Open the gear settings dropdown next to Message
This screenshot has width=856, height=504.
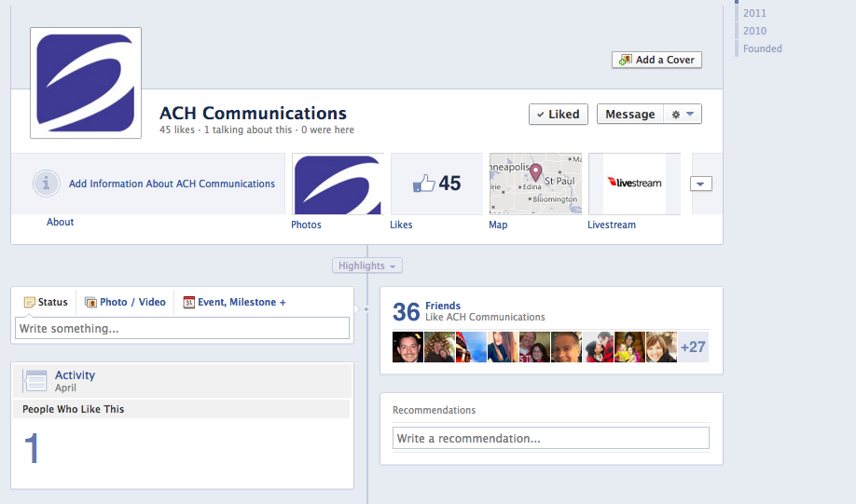683,114
